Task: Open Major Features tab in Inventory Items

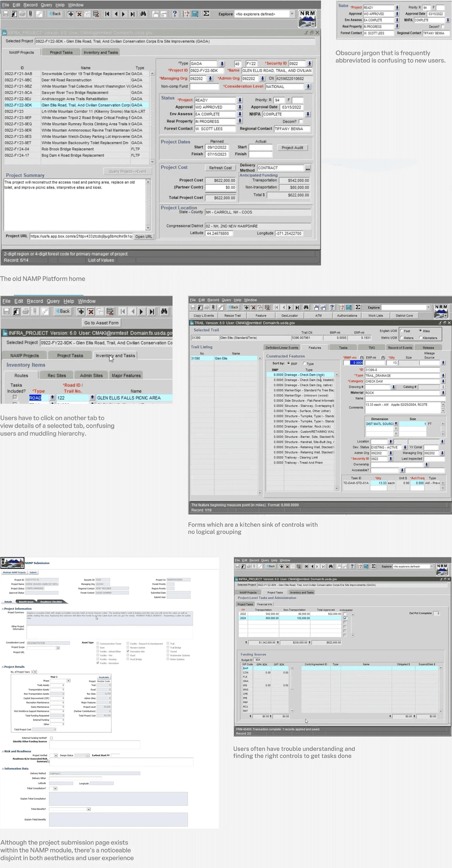Action: [x=126, y=376]
